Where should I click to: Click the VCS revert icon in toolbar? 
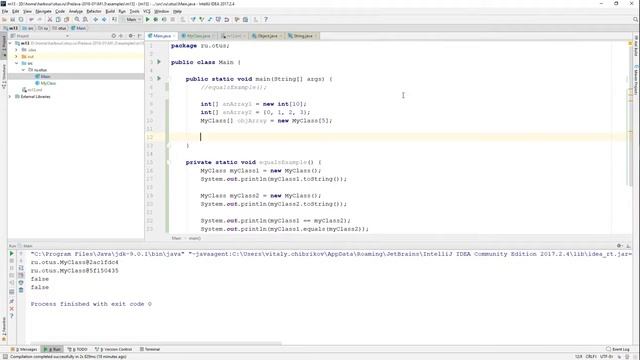[x=227, y=19]
